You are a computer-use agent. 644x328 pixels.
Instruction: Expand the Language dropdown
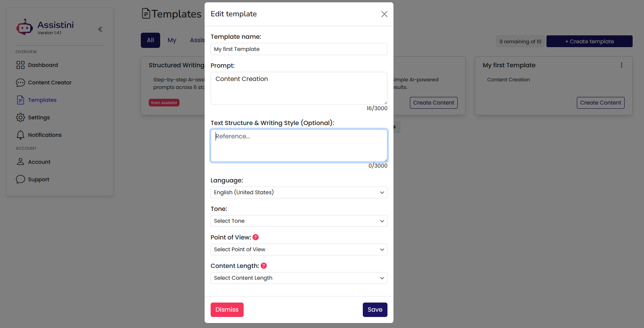click(299, 192)
